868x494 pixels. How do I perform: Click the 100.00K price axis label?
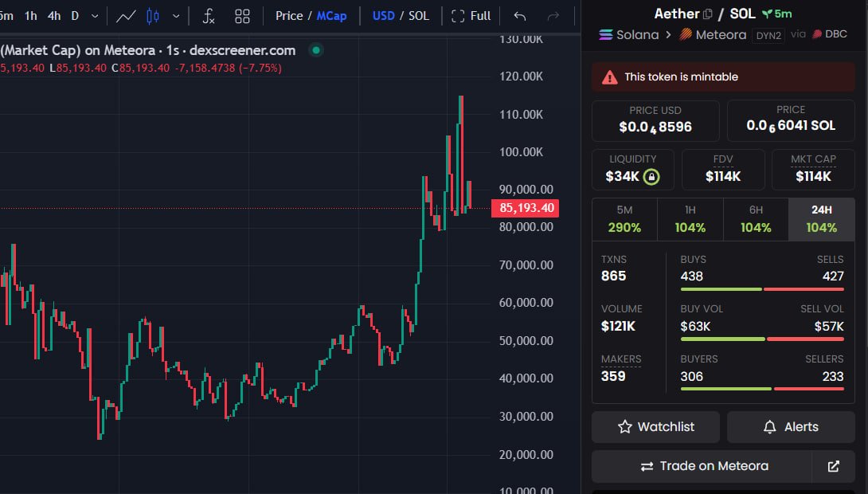521,151
